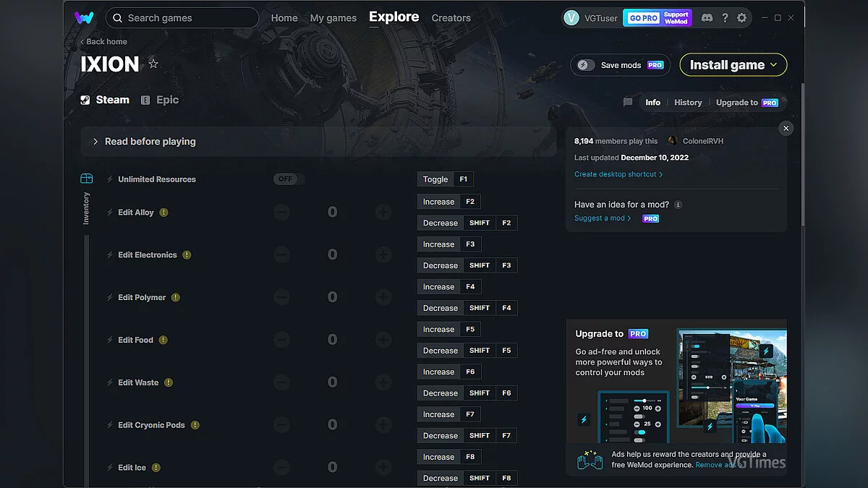This screenshot has height=488, width=868.
Task: Go to the Home tab
Action: 284,18
